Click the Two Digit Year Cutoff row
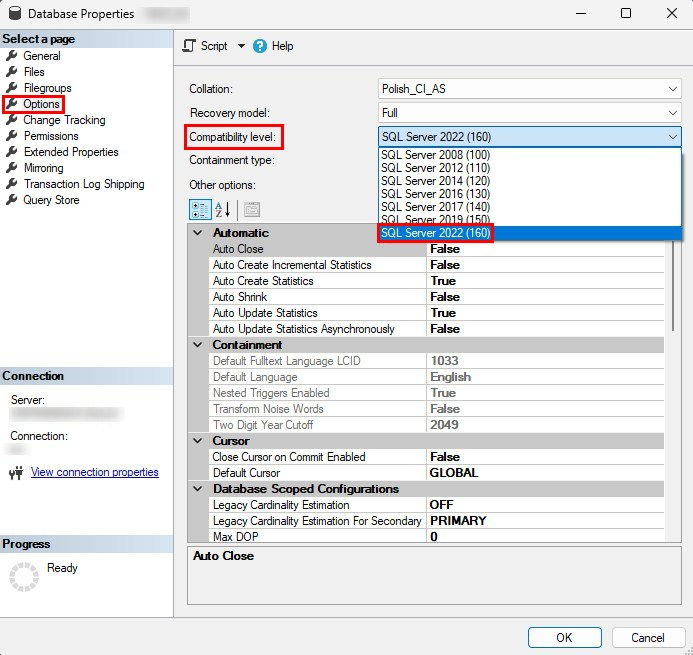Viewport: 693px width, 655px height. pos(436,425)
